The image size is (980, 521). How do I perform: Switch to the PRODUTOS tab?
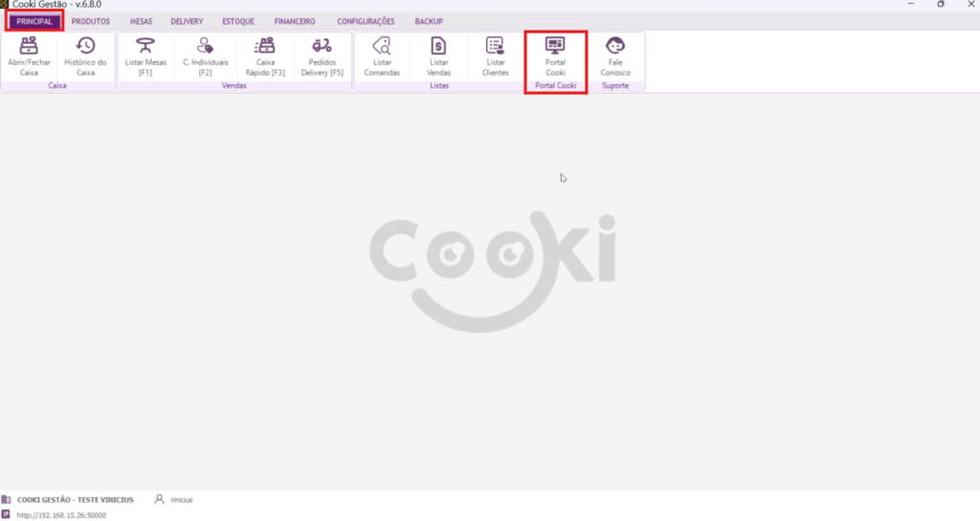coord(91,21)
